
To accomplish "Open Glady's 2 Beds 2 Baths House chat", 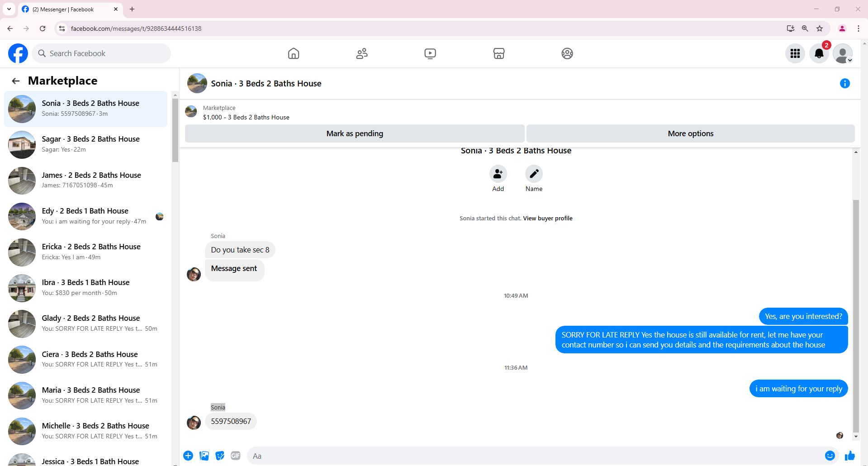I will point(86,324).
